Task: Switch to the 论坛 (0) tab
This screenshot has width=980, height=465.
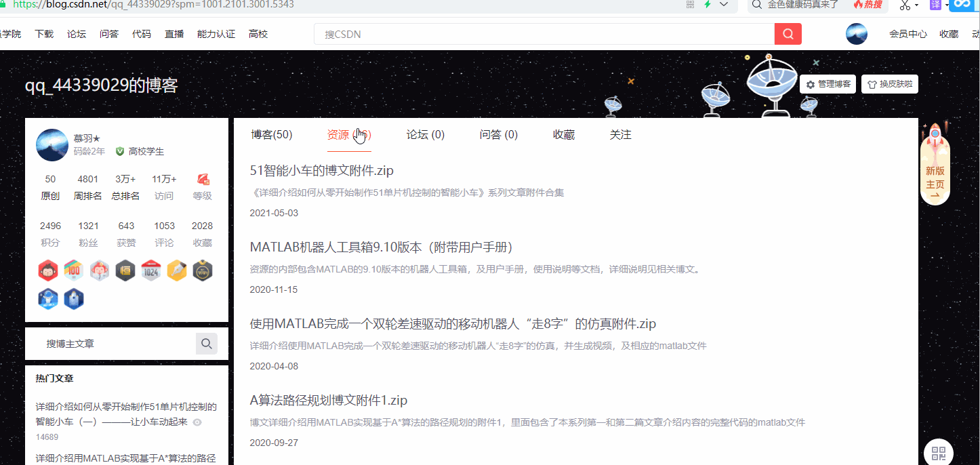Action: pyautogui.click(x=426, y=134)
